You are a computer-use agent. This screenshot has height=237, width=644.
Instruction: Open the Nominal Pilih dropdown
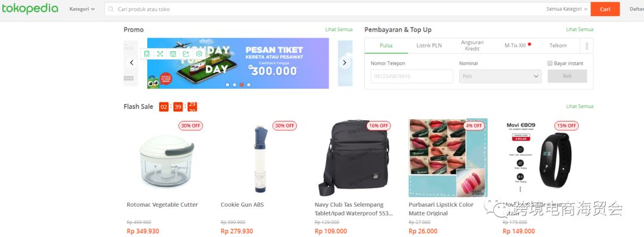pyautogui.click(x=500, y=76)
